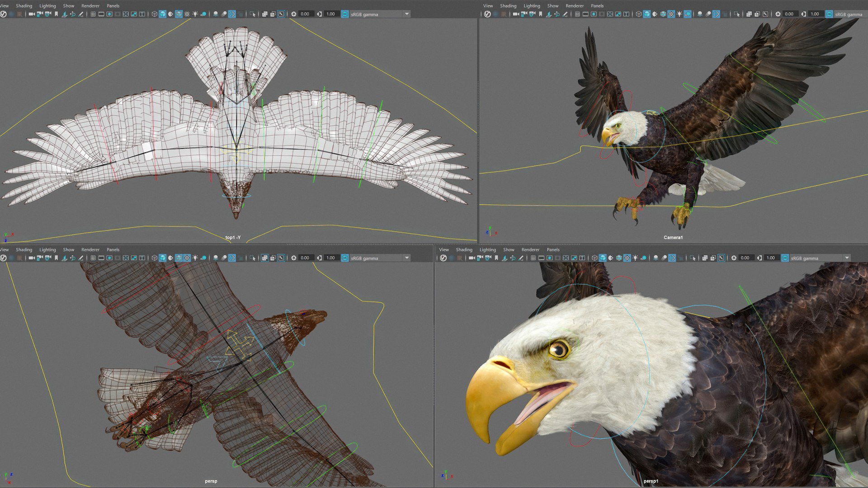The image size is (868, 488).
Task: Click select camera icon in Camera1 toolbar
Action: click(x=516, y=14)
